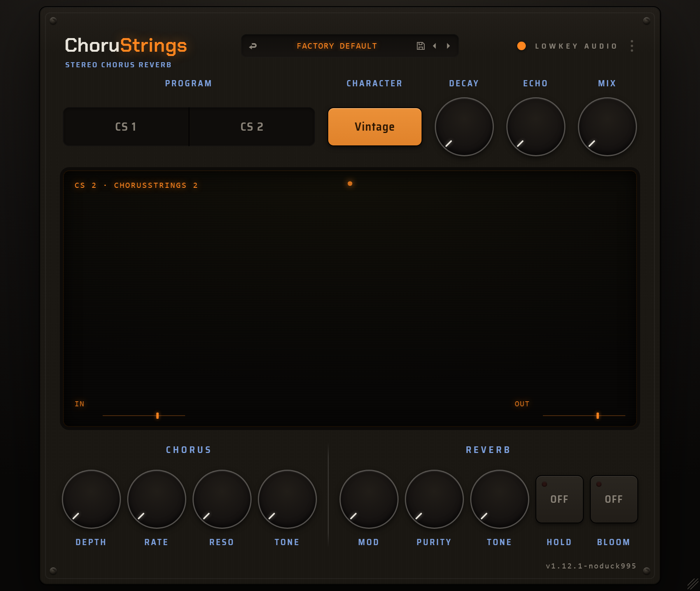The width and height of the screenshot is (700, 591).
Task: Click the undo/revert arrow in preset bar
Action: coord(253,46)
